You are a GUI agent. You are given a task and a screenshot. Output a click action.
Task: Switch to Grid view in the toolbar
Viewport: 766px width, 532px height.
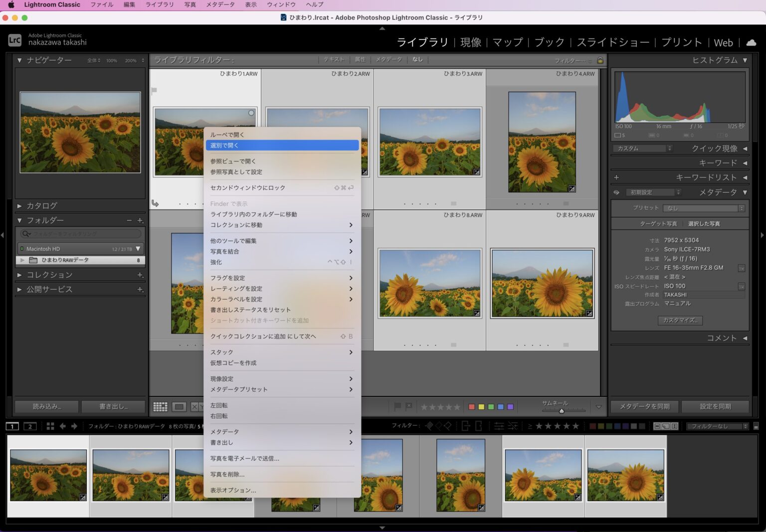pos(160,407)
